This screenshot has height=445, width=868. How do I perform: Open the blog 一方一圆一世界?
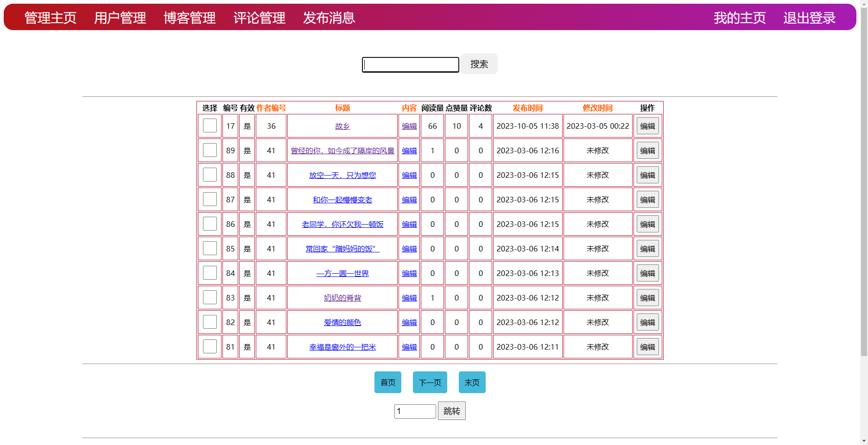[342, 273]
